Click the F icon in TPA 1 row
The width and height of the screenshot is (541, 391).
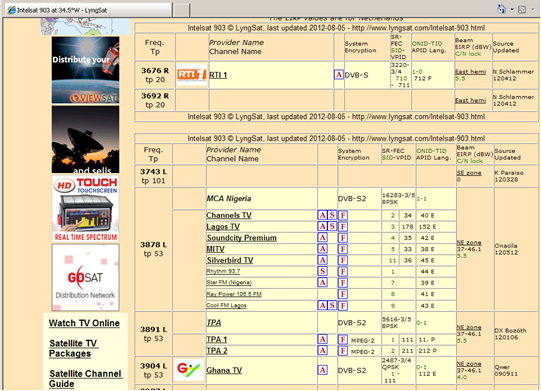[343, 339]
